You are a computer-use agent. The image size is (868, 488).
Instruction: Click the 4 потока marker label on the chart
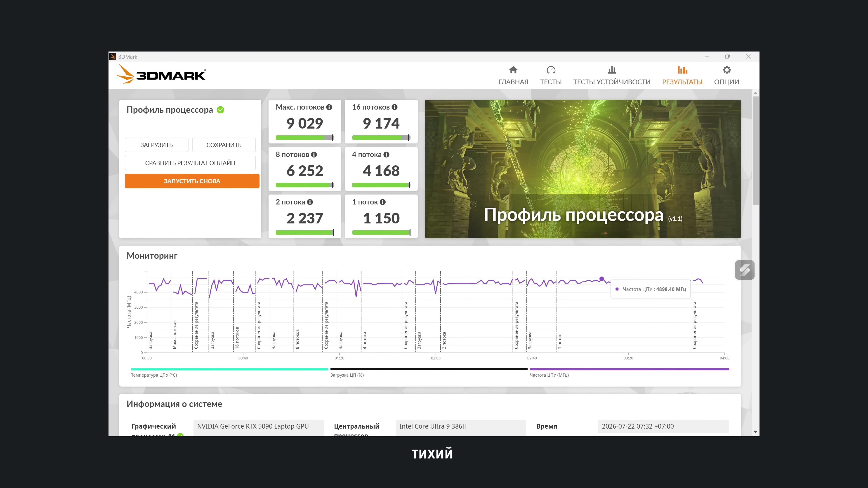365,340
